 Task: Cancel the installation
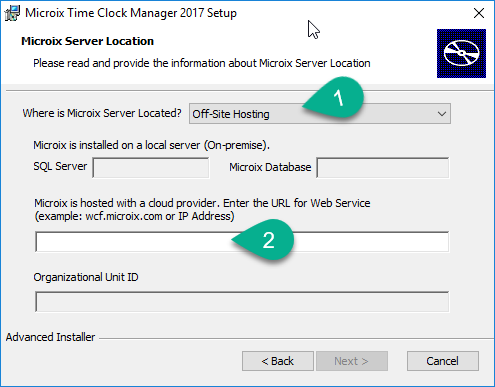coord(443,361)
